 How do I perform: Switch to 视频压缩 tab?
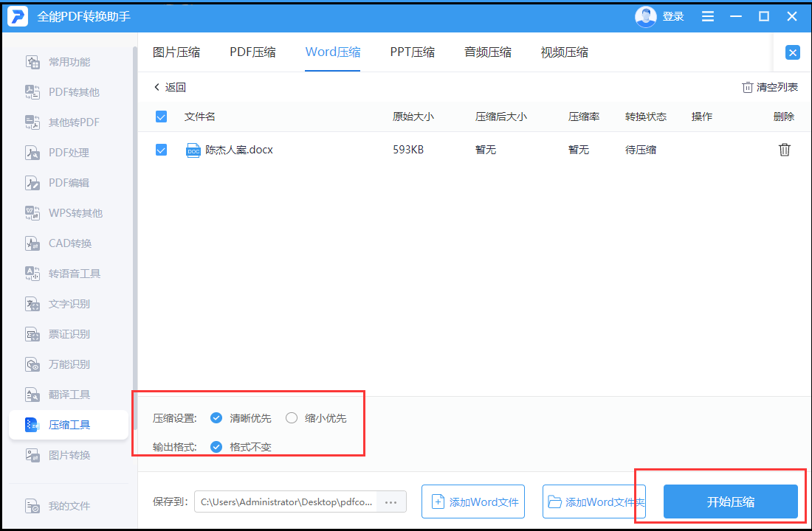coord(565,52)
